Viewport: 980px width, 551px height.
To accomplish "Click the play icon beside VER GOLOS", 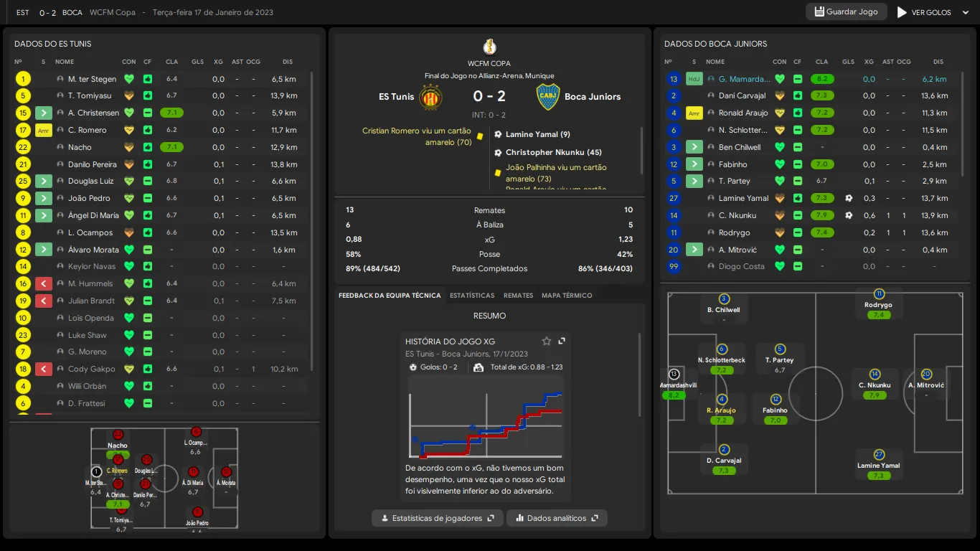I will tap(902, 12).
